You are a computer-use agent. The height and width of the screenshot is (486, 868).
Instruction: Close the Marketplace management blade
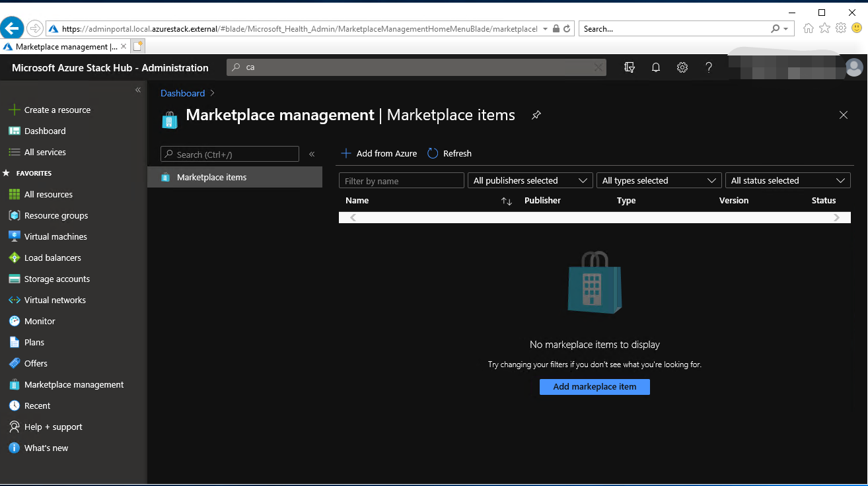(844, 115)
